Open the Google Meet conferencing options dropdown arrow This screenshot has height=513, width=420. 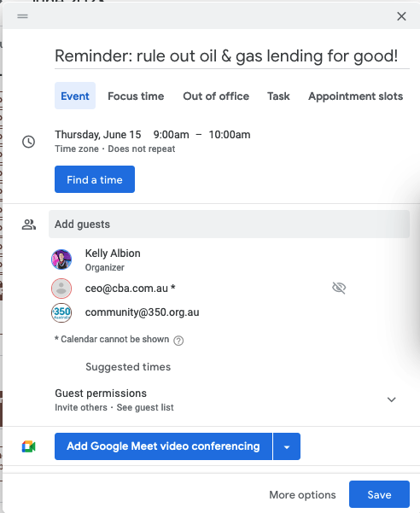pos(287,446)
